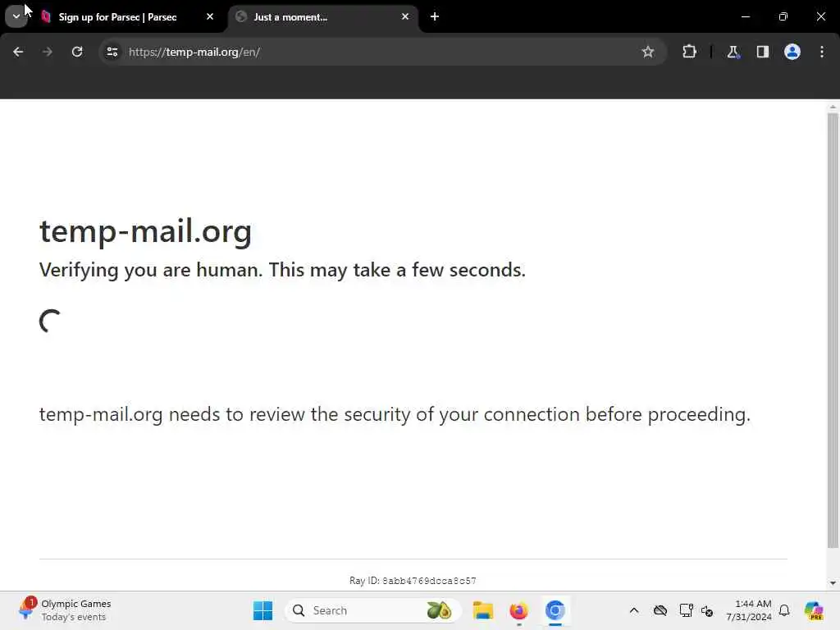Open the clock showing 1:44 AM
840x630 pixels.
coord(748,610)
